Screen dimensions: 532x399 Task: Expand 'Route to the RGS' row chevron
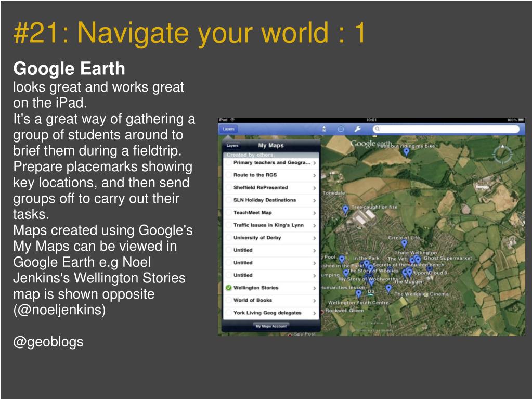click(315, 175)
